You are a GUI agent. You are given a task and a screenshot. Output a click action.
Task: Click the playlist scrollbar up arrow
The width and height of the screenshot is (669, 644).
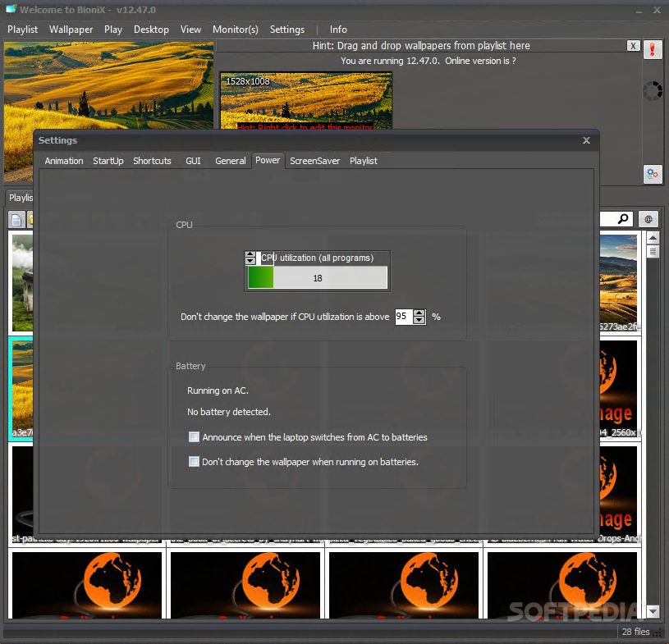[653, 238]
